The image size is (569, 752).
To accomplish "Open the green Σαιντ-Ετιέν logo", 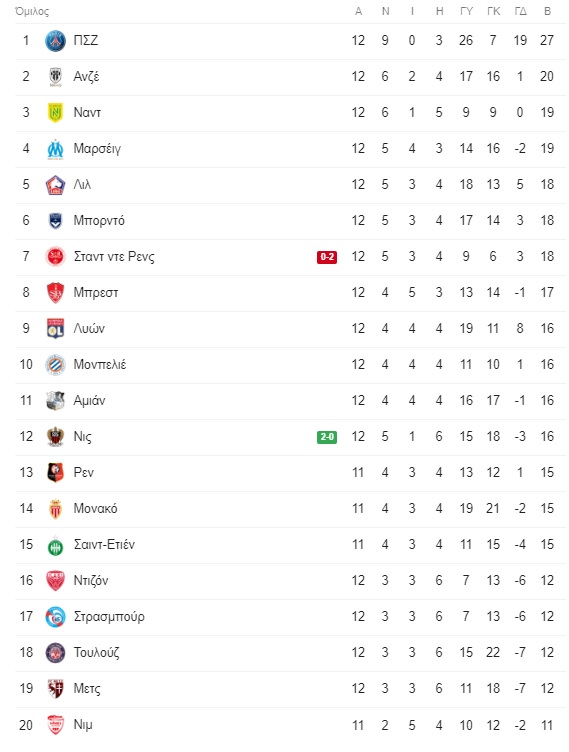I will pyautogui.click(x=55, y=547).
